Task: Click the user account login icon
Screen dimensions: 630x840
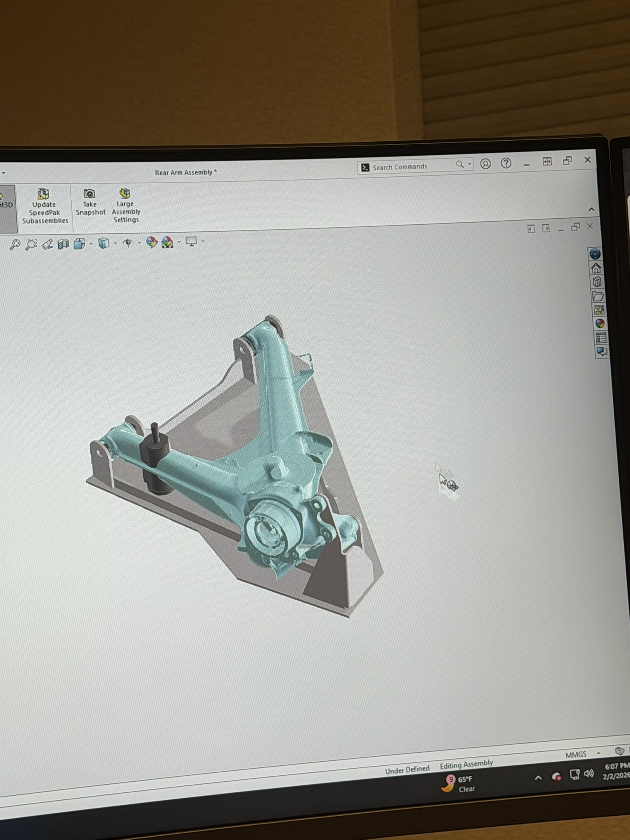Action: coord(486,164)
